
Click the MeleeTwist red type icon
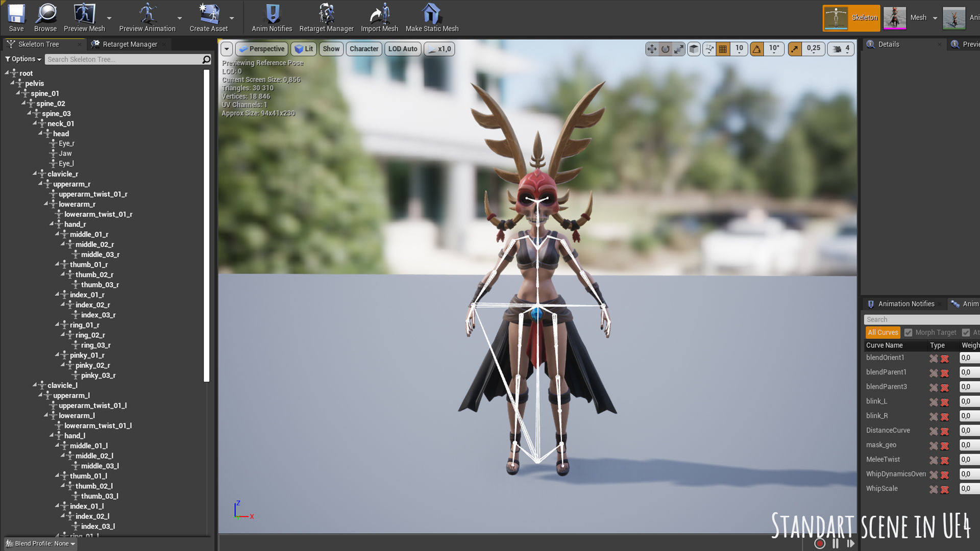[x=945, y=460]
